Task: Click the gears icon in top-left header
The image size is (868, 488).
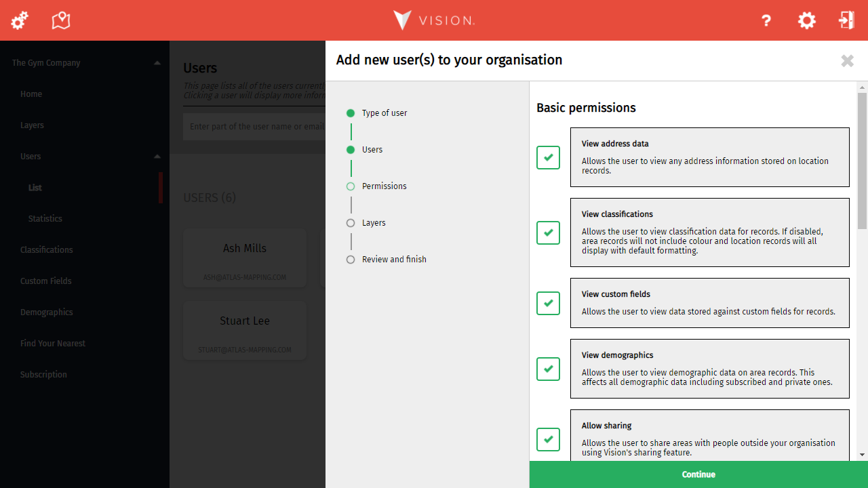Action: [x=20, y=20]
